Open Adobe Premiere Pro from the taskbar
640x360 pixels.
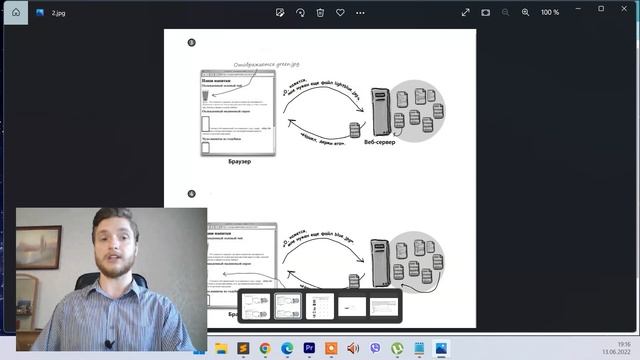click(309, 348)
